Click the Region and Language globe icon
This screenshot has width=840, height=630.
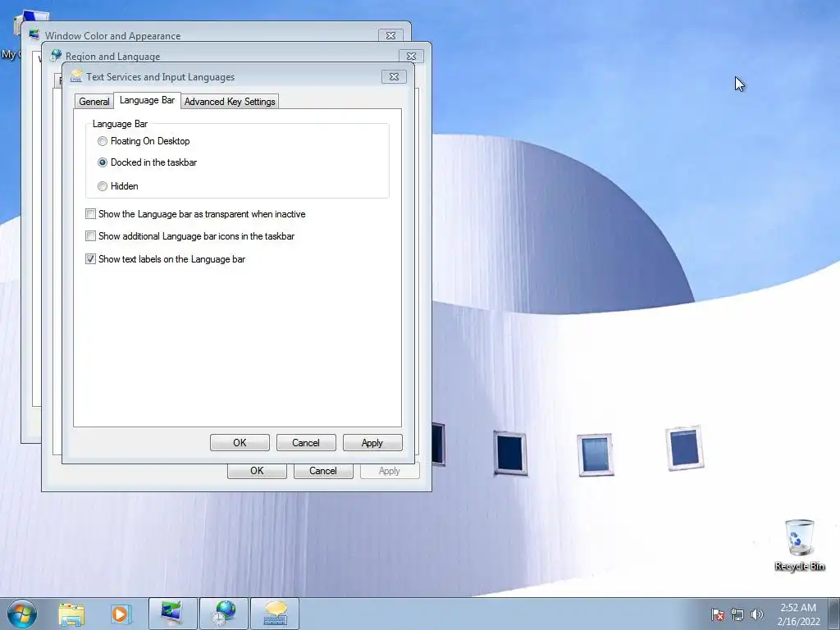point(56,56)
